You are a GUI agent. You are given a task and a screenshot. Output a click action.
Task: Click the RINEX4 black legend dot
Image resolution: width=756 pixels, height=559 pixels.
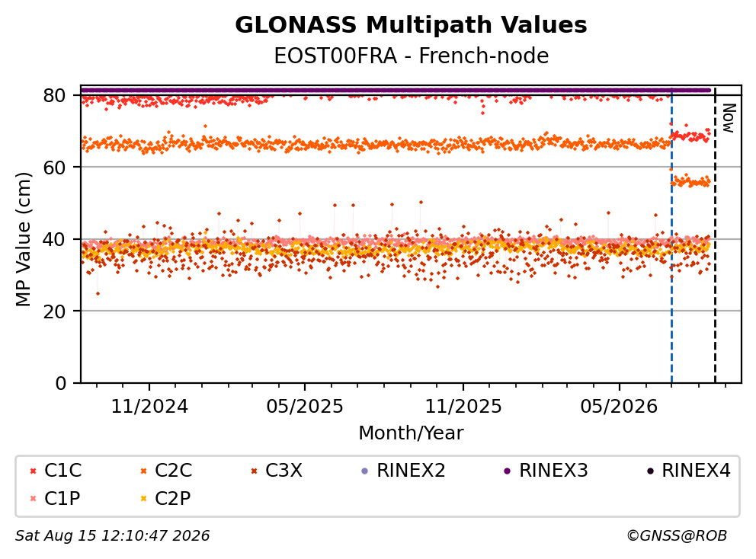(650, 471)
